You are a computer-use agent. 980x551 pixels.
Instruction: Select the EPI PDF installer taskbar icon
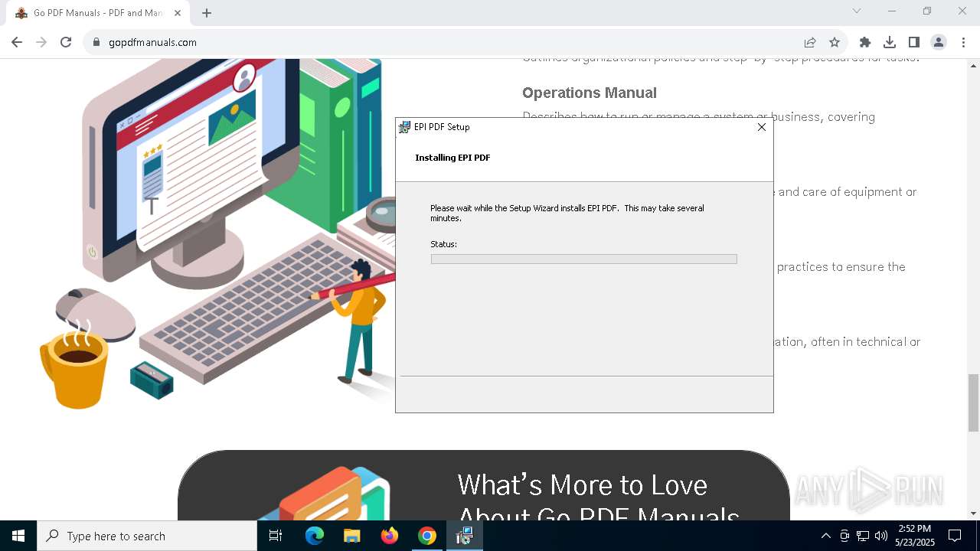pos(464,536)
